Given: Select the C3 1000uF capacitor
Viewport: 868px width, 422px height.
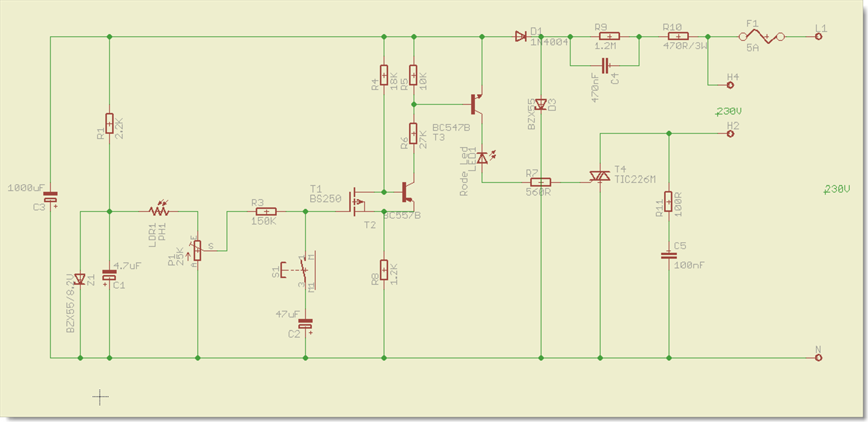Looking at the screenshot, I should pyautogui.click(x=51, y=197).
